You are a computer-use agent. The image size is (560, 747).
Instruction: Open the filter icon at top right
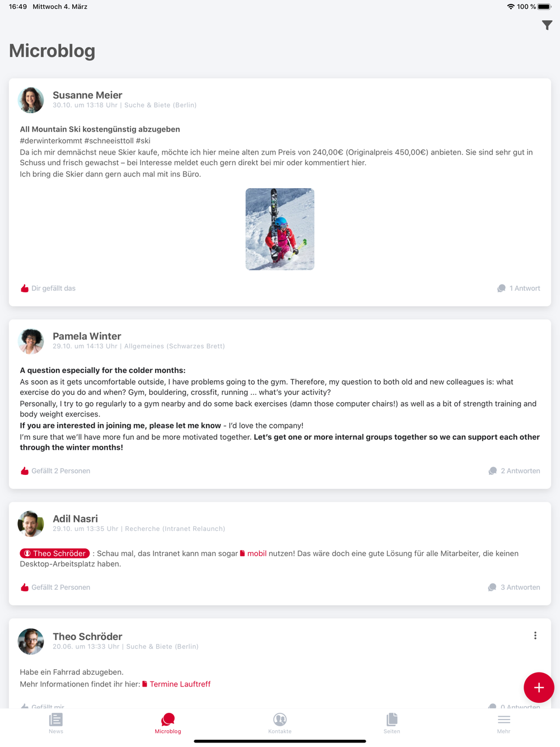(547, 25)
